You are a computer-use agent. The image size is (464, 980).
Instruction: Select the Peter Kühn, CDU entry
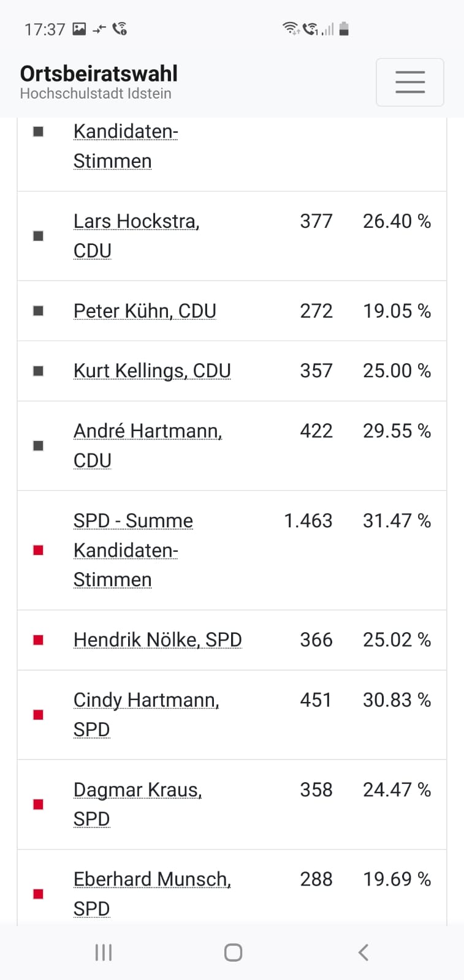[x=145, y=311]
